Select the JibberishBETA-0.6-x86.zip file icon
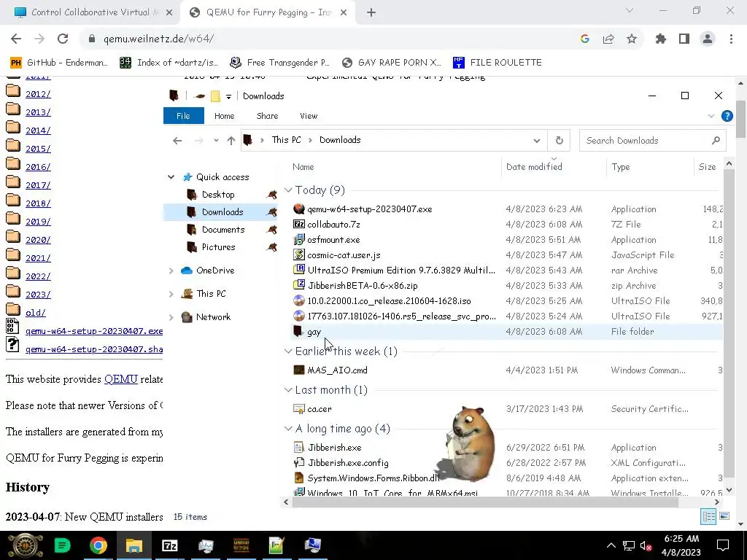 298,285
